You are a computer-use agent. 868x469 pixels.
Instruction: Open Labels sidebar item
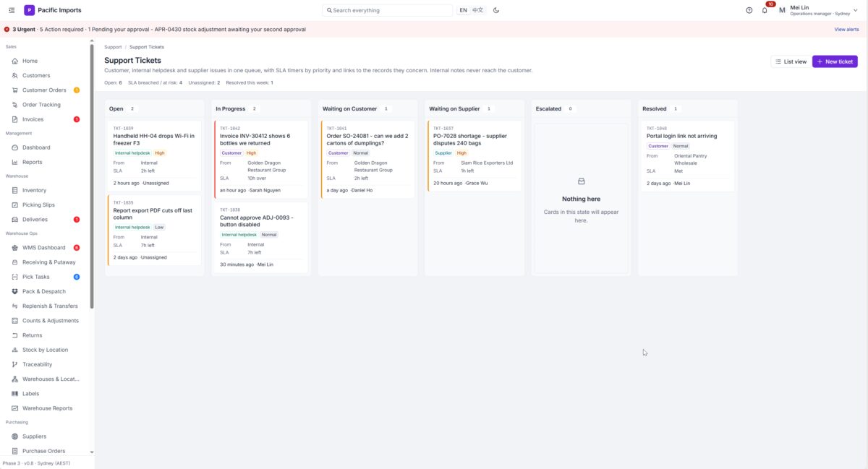46,393
